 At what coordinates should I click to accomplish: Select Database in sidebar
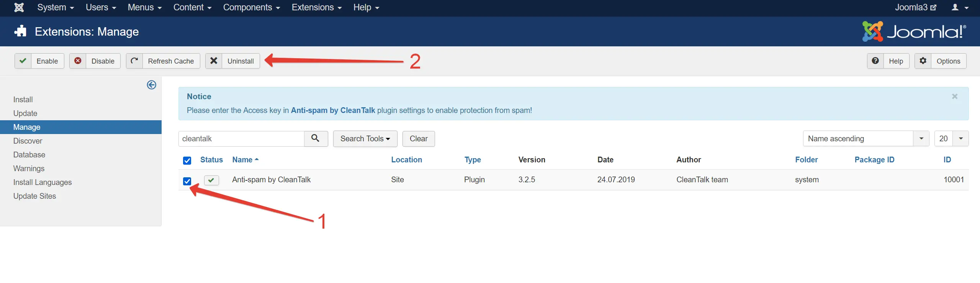pos(29,155)
